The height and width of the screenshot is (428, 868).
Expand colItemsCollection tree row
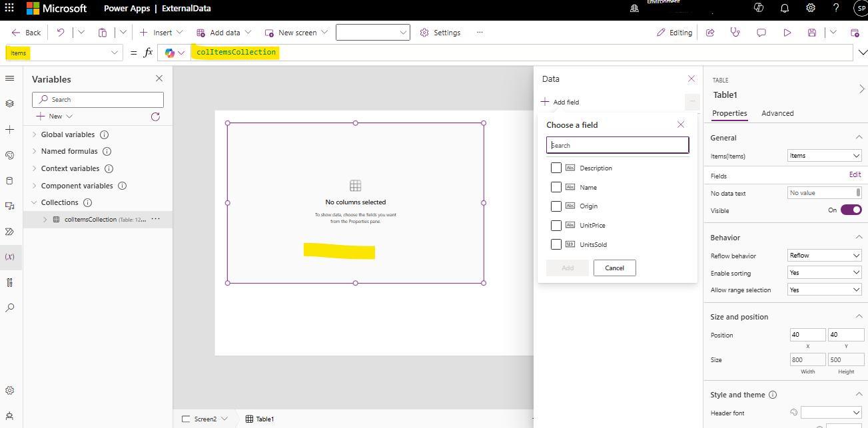tap(45, 219)
